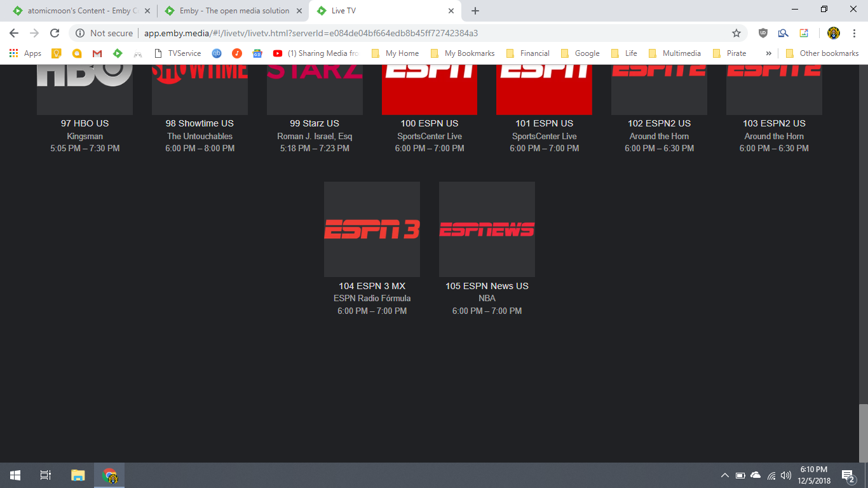Image resolution: width=868 pixels, height=488 pixels.
Task: Click the '100 ESPN US' channel title
Action: [x=430, y=123]
